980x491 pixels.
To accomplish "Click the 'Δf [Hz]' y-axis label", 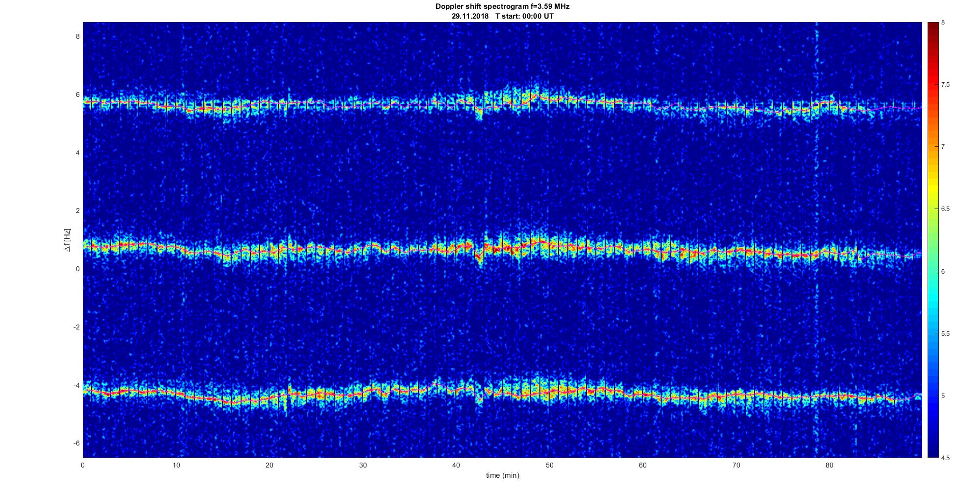I will pos(67,240).
